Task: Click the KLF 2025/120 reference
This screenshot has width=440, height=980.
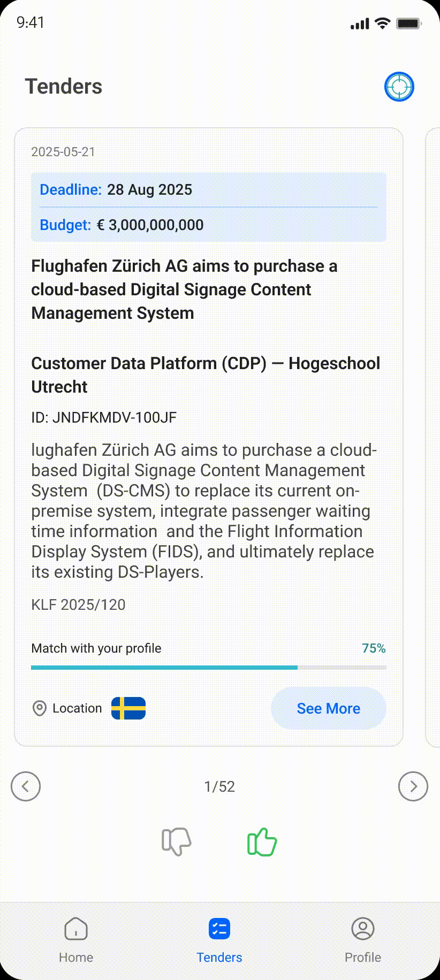Action: point(78,605)
